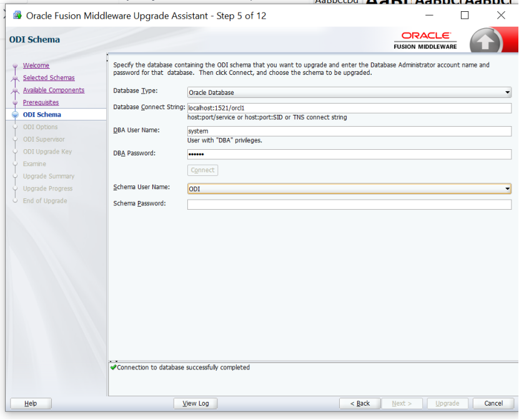Open Help
519x420 pixels.
(31, 404)
